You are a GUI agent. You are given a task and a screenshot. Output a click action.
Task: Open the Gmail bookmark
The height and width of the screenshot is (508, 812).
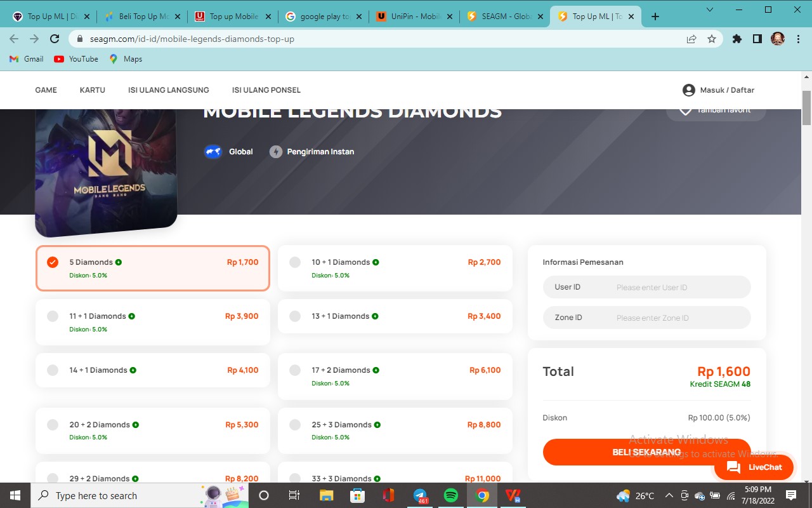click(27, 59)
